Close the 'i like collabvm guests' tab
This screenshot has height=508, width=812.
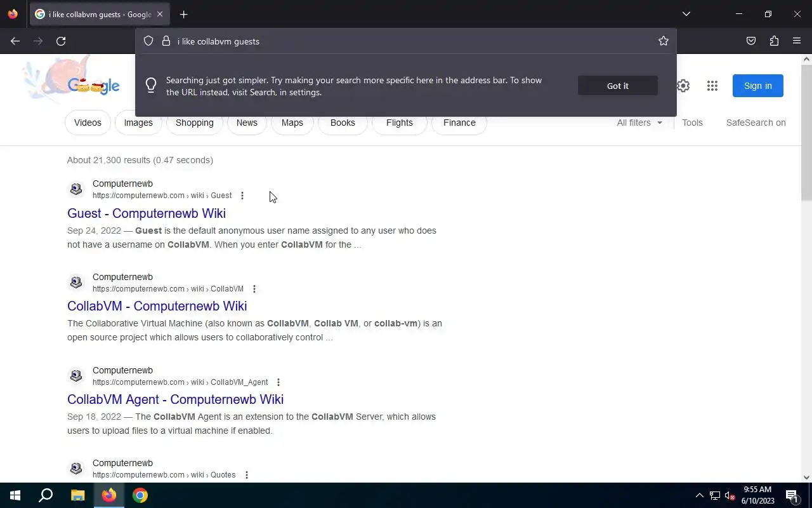point(160,15)
